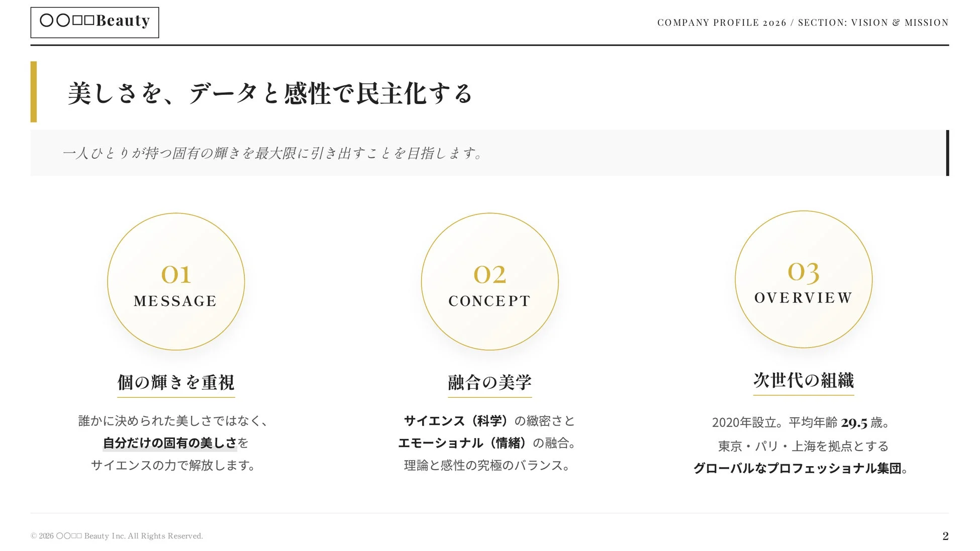This screenshot has width=980, height=551.
Task: Select the 03 OVERVIEW circle icon
Action: point(803,280)
